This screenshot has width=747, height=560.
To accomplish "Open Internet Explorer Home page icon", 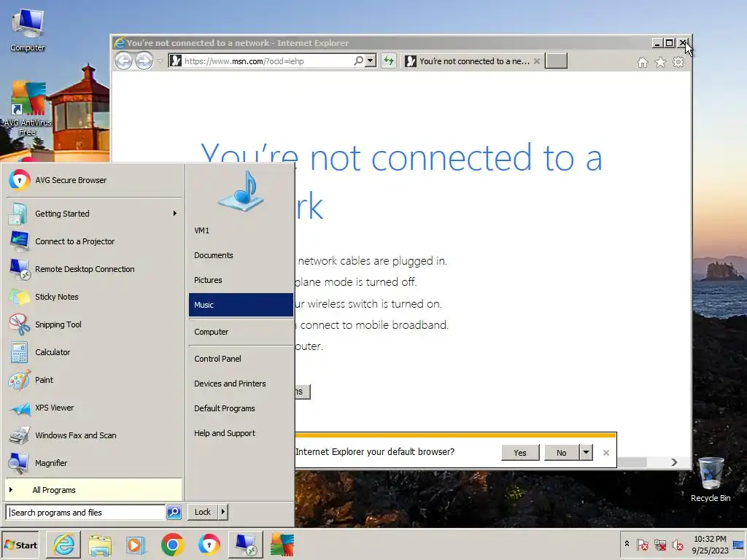I will [x=643, y=63].
